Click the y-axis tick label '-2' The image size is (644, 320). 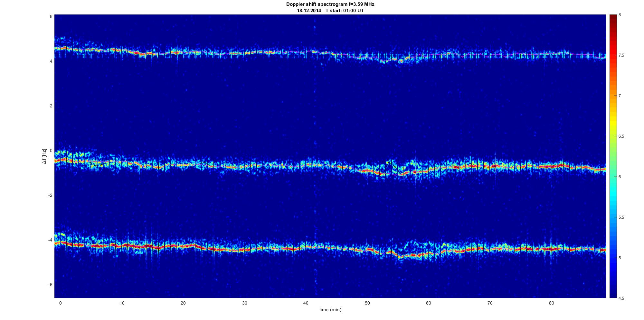50,196
